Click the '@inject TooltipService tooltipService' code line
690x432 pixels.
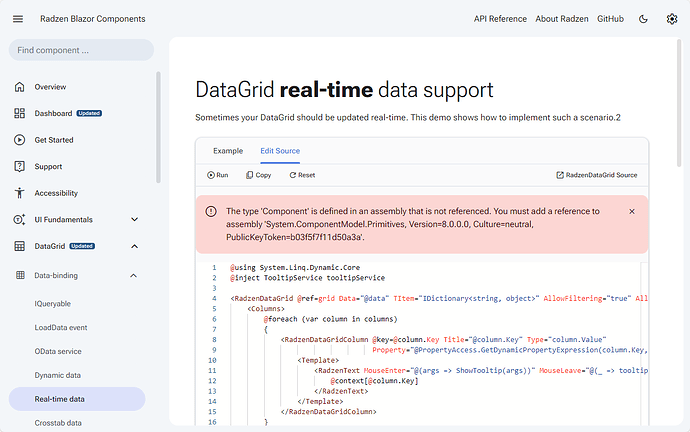307,278
